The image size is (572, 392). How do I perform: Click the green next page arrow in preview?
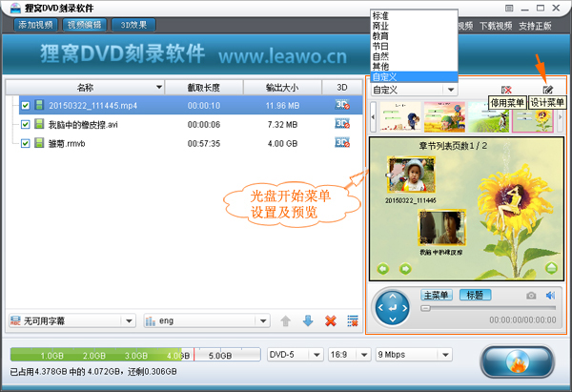pos(405,269)
